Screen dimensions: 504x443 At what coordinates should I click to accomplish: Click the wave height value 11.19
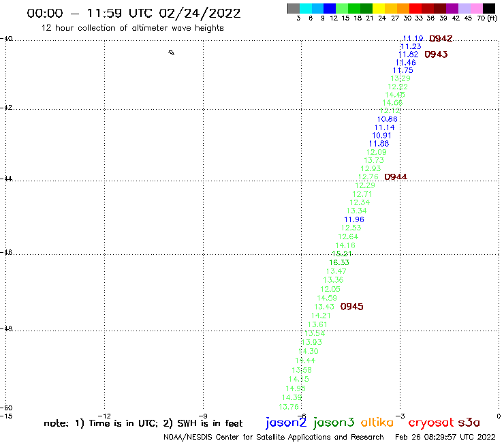pyautogui.click(x=413, y=39)
